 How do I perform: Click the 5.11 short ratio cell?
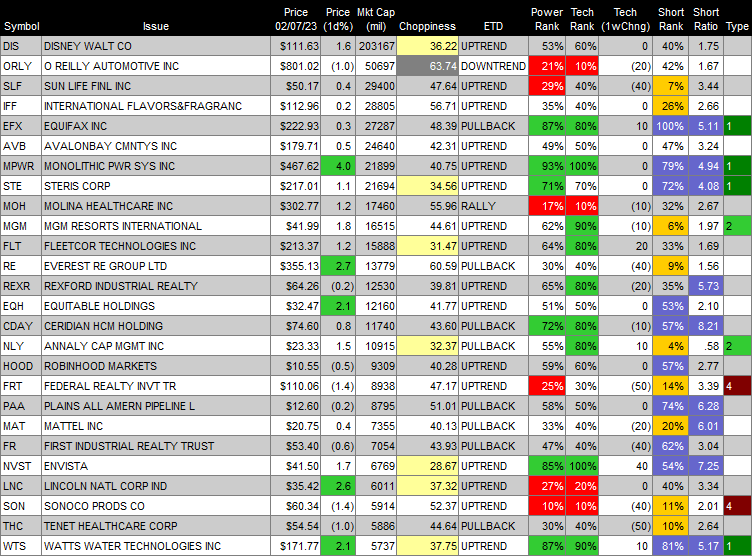(x=706, y=126)
